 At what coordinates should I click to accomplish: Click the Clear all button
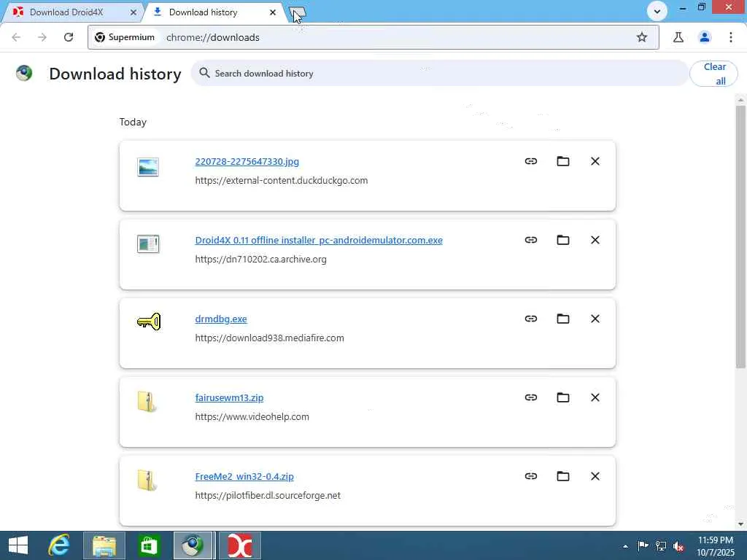(x=713, y=74)
